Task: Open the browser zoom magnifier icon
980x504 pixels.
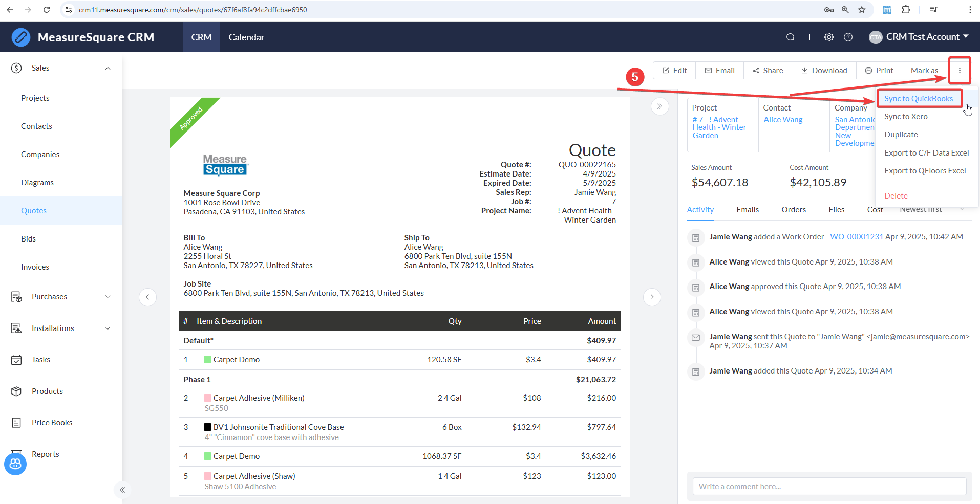Action: 845,10
